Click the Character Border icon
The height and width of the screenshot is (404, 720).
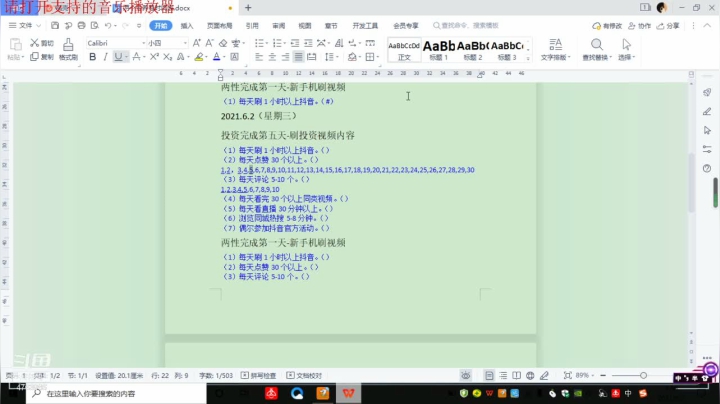coord(235,56)
